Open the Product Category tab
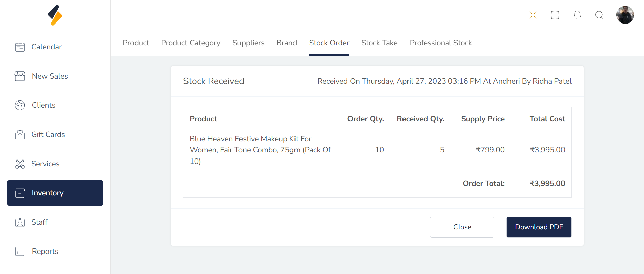This screenshot has height=274, width=644. tap(191, 43)
